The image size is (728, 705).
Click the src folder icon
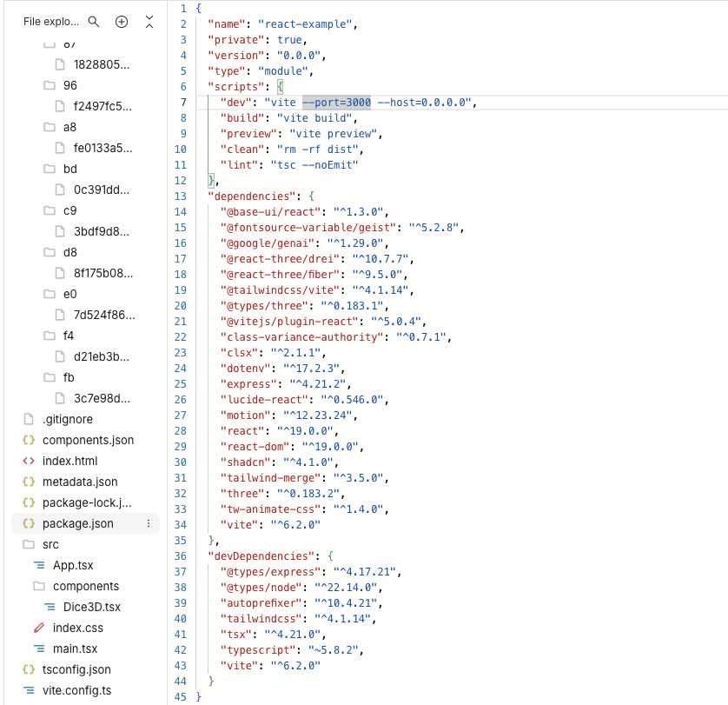(29, 544)
